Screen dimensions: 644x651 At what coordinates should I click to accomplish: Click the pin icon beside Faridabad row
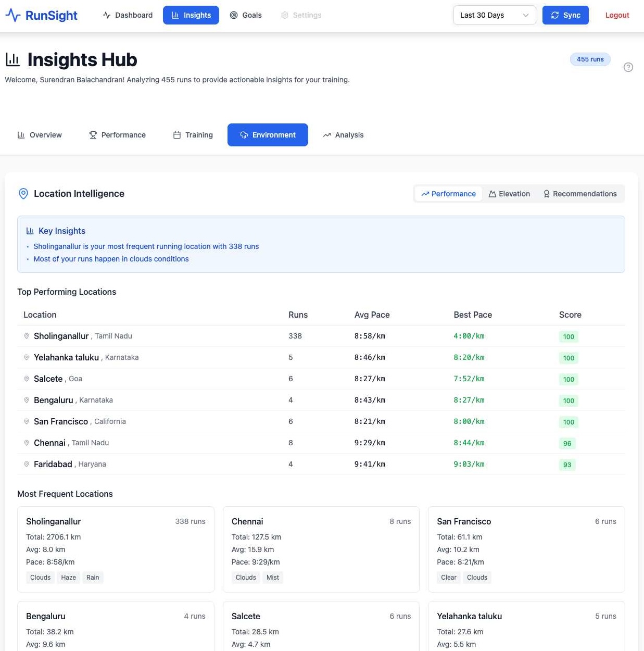click(27, 464)
